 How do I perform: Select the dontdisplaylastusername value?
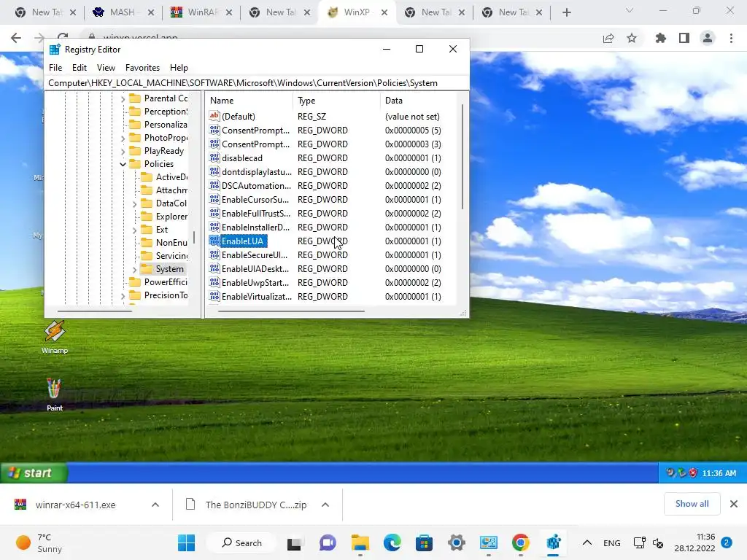256,172
